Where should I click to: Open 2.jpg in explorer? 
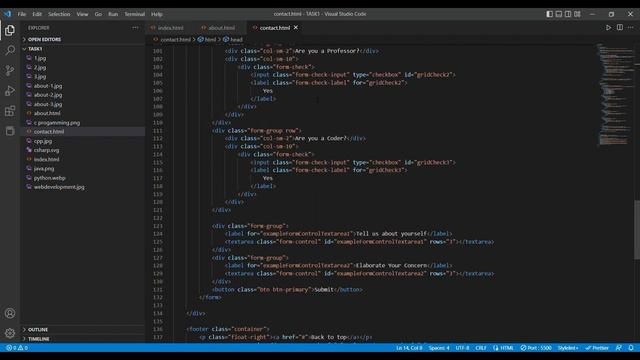click(40, 67)
